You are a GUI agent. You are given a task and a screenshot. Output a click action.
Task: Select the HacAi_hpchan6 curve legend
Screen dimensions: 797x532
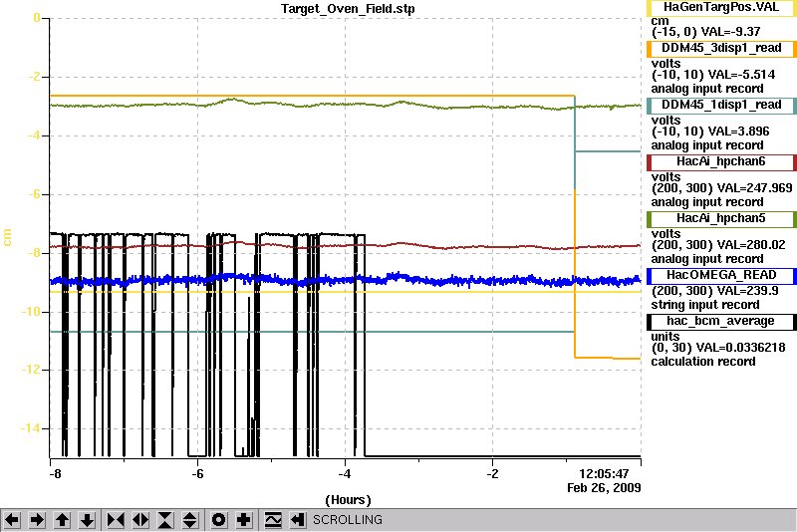pos(721,162)
